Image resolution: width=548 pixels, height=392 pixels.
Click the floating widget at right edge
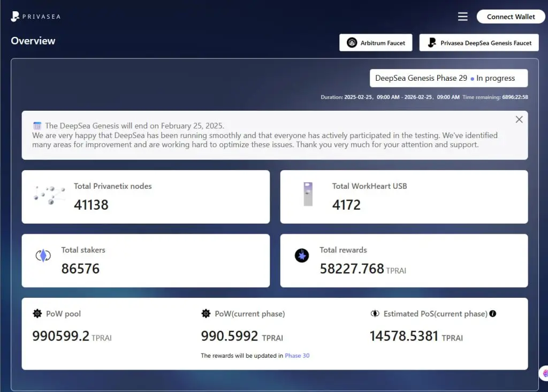click(544, 373)
